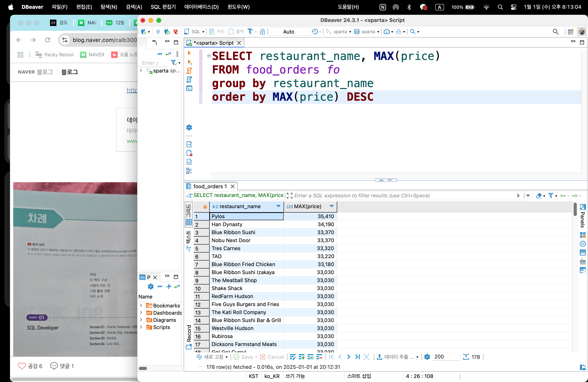Go to last page of results
The height and width of the screenshot is (382, 588).
357,357
